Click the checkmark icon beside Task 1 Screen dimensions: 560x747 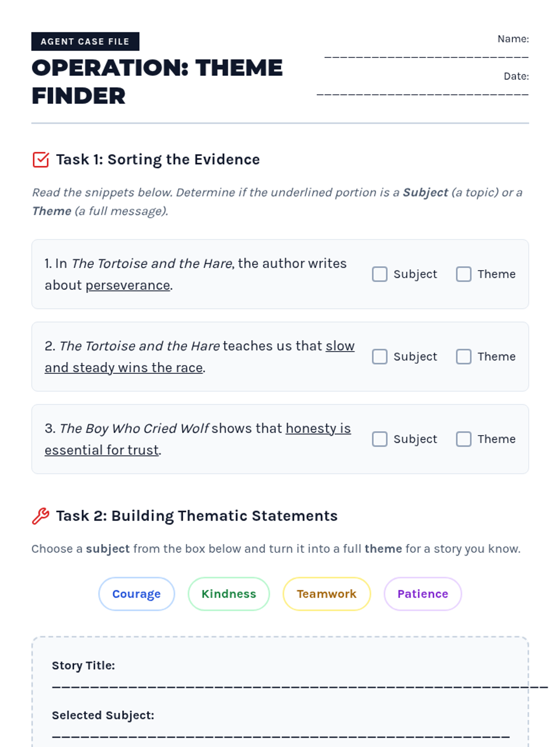click(x=41, y=160)
